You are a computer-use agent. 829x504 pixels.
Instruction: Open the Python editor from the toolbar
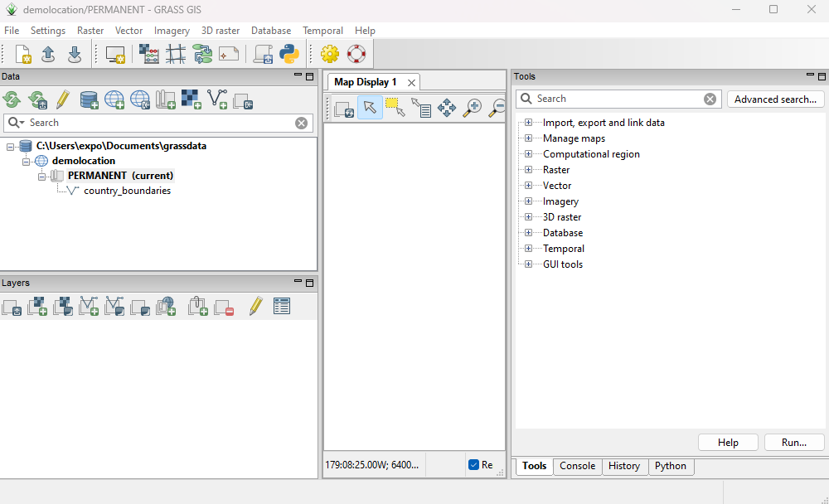tap(288, 55)
